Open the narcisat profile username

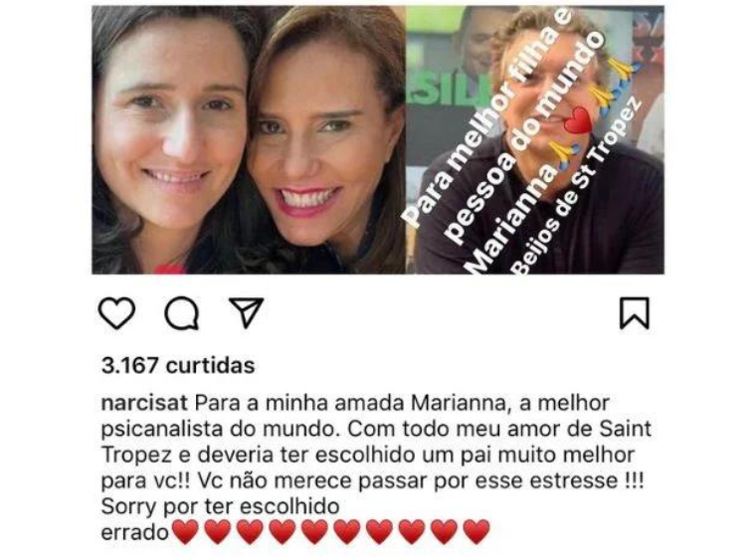[x=144, y=403]
